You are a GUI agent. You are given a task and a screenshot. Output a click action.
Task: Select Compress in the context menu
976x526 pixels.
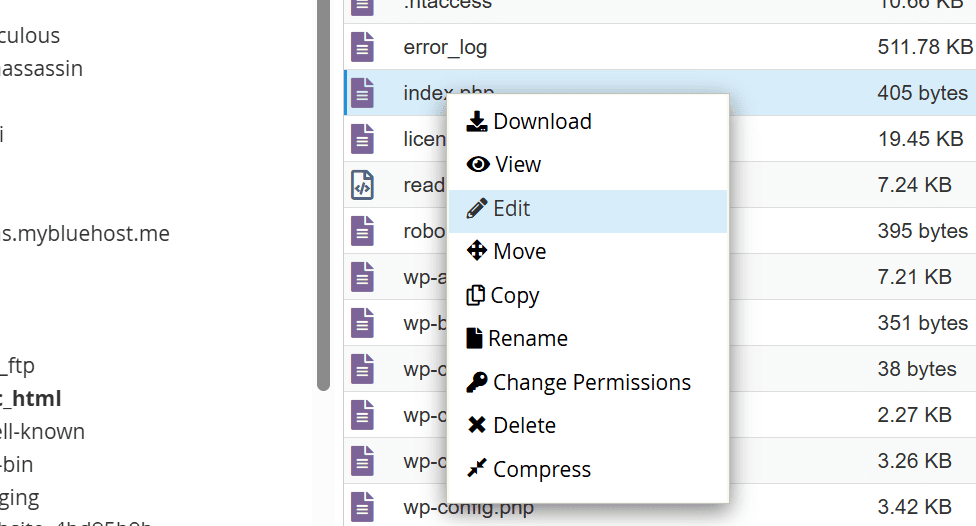click(588, 469)
